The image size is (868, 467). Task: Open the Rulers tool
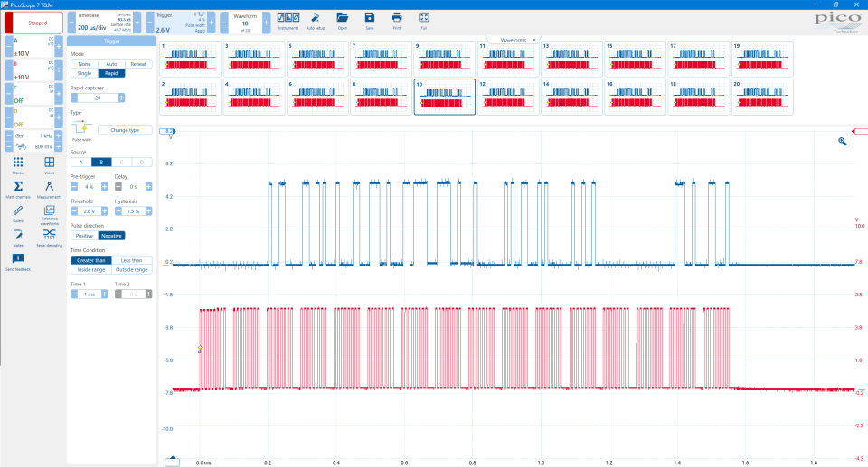tap(18, 213)
